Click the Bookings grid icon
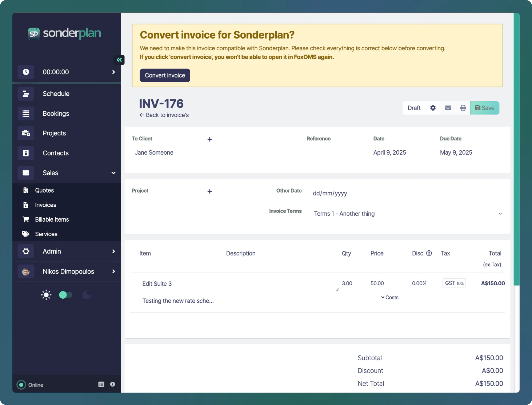This screenshot has height=405, width=532. coord(26,114)
